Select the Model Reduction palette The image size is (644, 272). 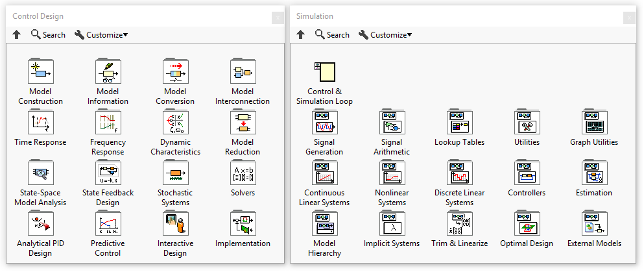click(x=243, y=122)
